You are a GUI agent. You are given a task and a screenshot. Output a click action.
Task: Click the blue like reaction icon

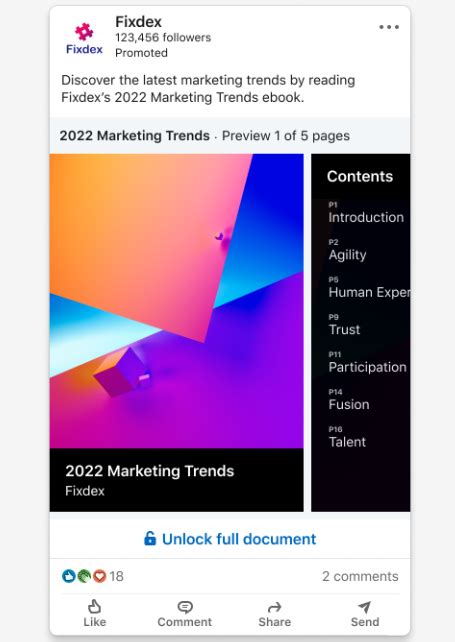tap(68, 576)
